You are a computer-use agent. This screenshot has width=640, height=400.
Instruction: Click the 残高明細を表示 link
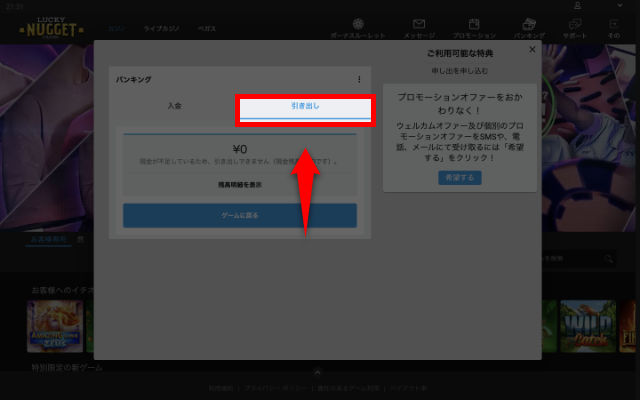tap(239, 184)
